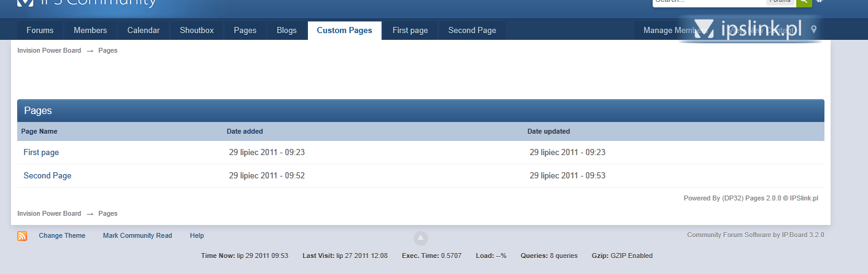Open the Shoutbox tab
This screenshot has height=274, width=868.
(197, 30)
